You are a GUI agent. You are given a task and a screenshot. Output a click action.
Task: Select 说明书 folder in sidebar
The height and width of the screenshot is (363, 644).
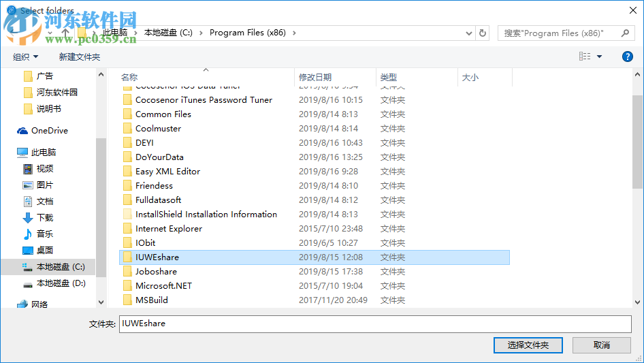pyautogui.click(x=43, y=109)
